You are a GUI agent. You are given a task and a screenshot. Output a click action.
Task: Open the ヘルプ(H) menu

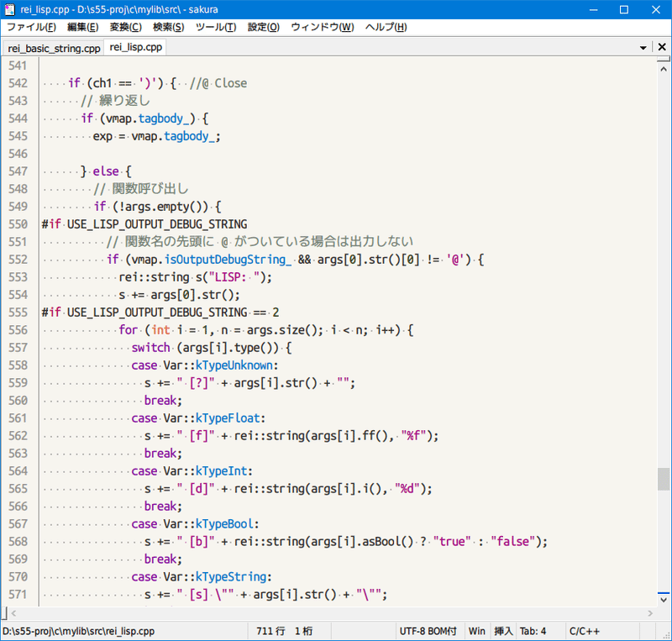[386, 27]
